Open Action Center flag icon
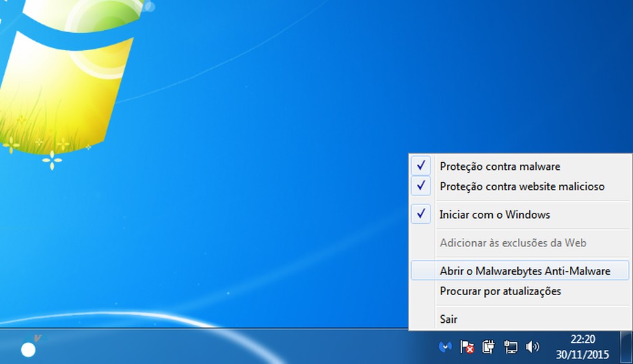The height and width of the screenshot is (364, 633). (466, 347)
